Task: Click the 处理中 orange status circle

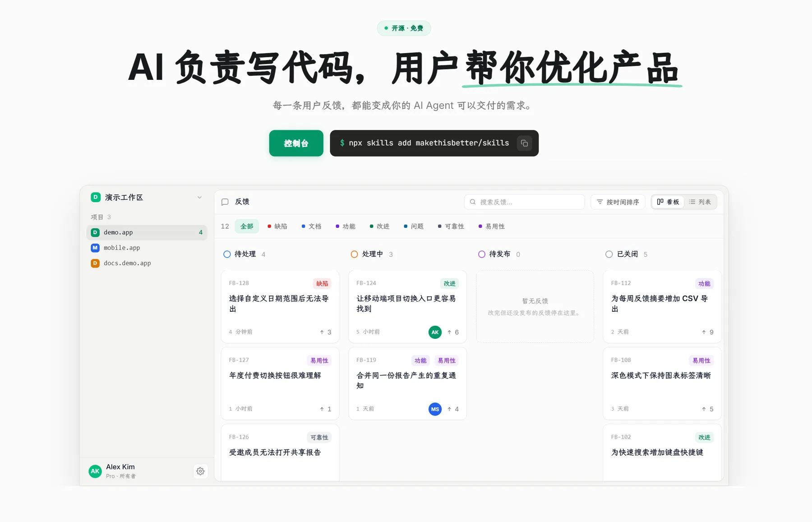Action: pos(355,254)
